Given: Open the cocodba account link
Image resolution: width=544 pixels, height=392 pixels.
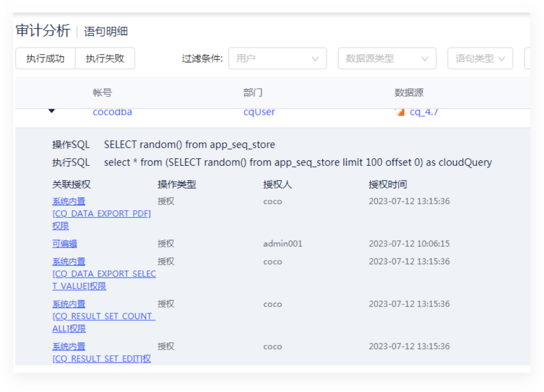Looking at the screenshot, I should point(112,112).
